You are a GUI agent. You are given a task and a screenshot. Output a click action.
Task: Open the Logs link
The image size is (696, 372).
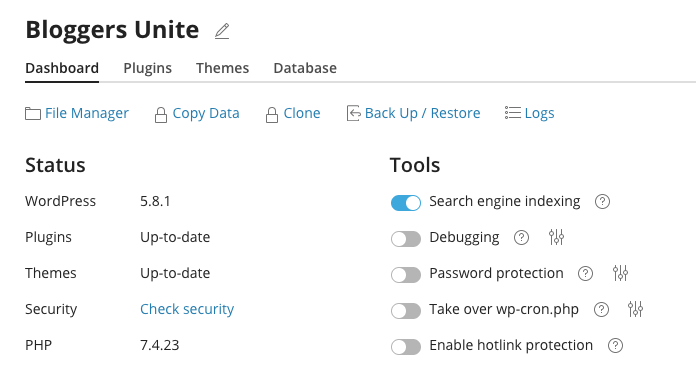(539, 113)
